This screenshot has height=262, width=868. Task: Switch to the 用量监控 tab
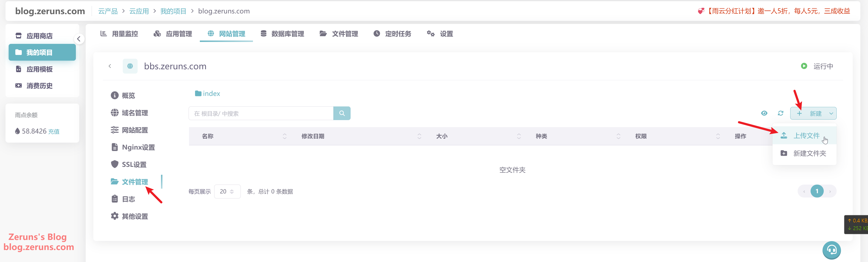(119, 34)
